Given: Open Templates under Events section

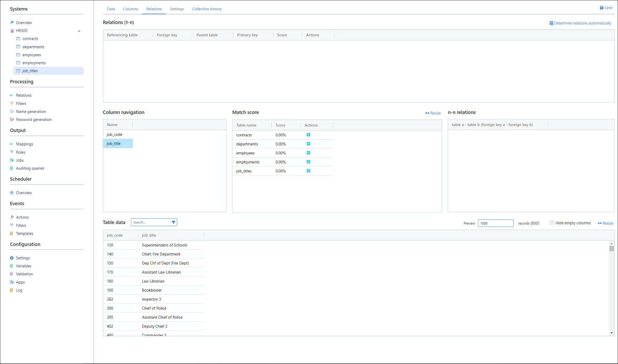Looking at the screenshot, I should click(24, 234).
